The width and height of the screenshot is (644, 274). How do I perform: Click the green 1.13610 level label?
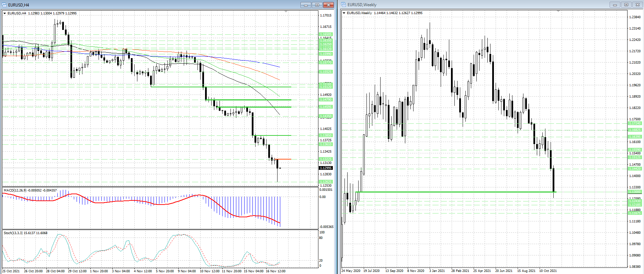coord(326,144)
